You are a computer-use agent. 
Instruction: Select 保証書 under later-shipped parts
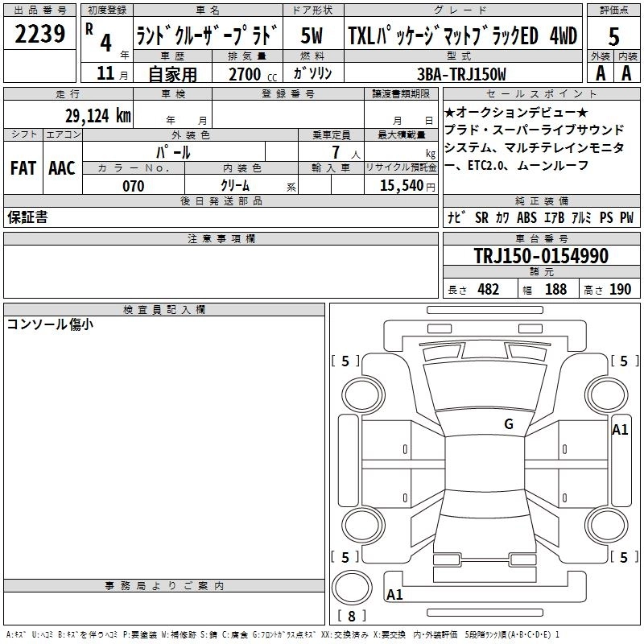click(27, 217)
